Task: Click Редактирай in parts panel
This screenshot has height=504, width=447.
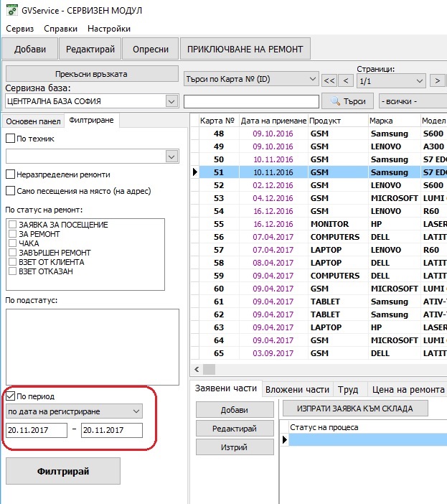Action: tap(235, 429)
